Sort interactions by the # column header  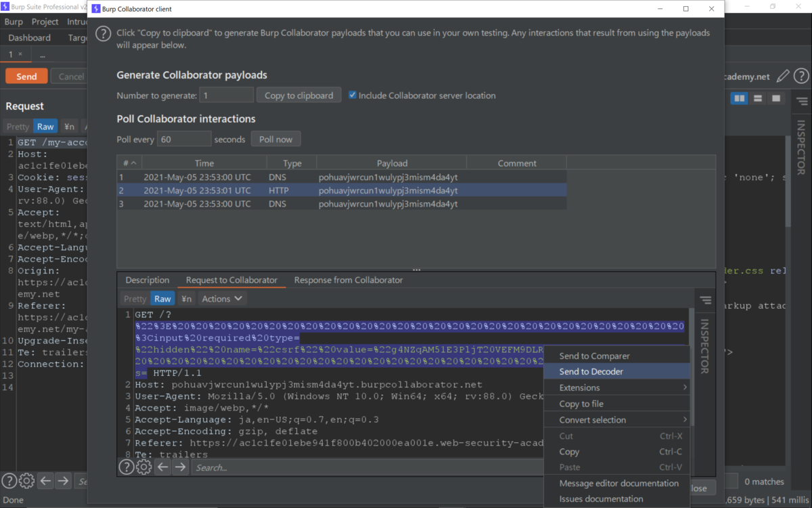(129, 163)
